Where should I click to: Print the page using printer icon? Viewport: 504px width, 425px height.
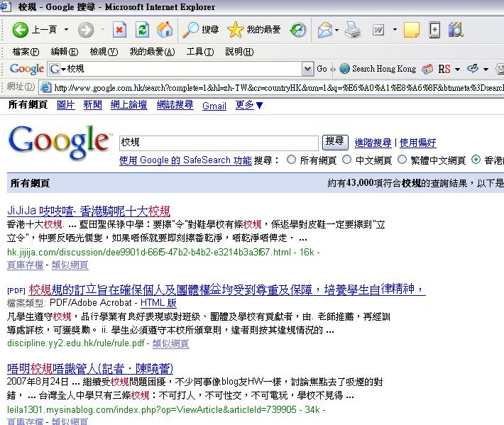353,30
